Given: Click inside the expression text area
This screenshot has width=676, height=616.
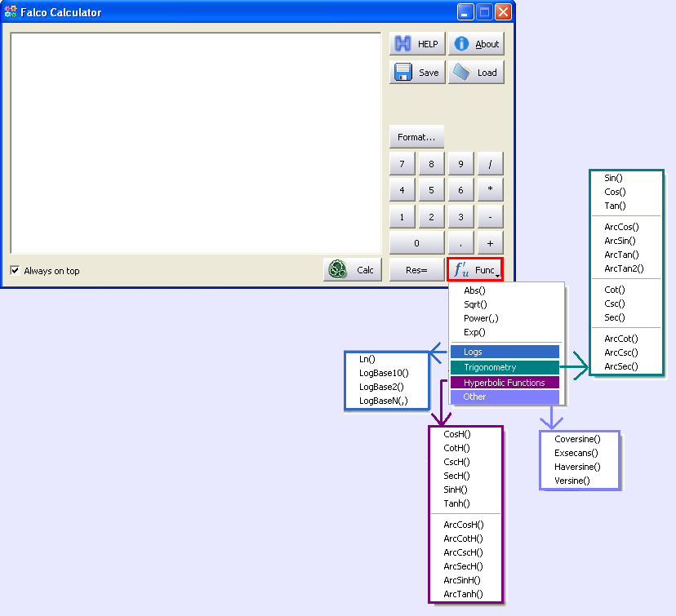Looking at the screenshot, I should pos(196,143).
